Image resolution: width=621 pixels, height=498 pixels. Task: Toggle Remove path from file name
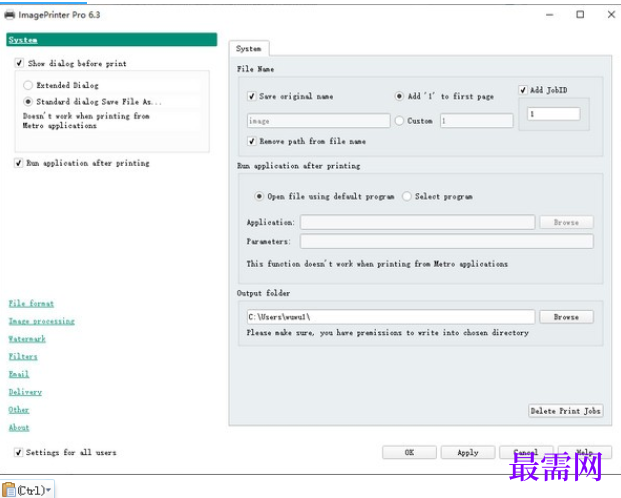point(251,141)
